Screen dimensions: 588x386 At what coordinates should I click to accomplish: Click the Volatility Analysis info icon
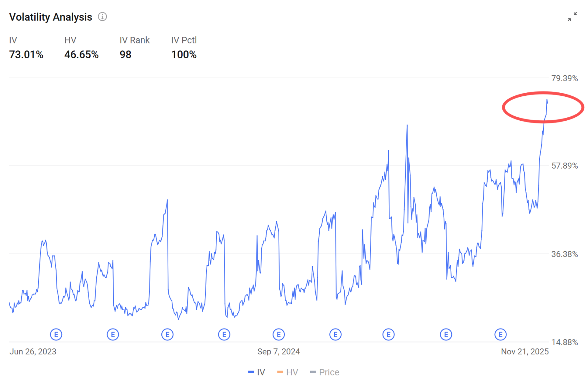pos(102,17)
